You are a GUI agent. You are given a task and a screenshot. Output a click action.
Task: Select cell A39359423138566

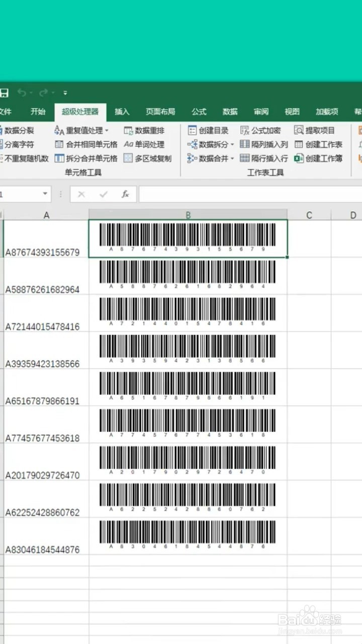click(46, 351)
